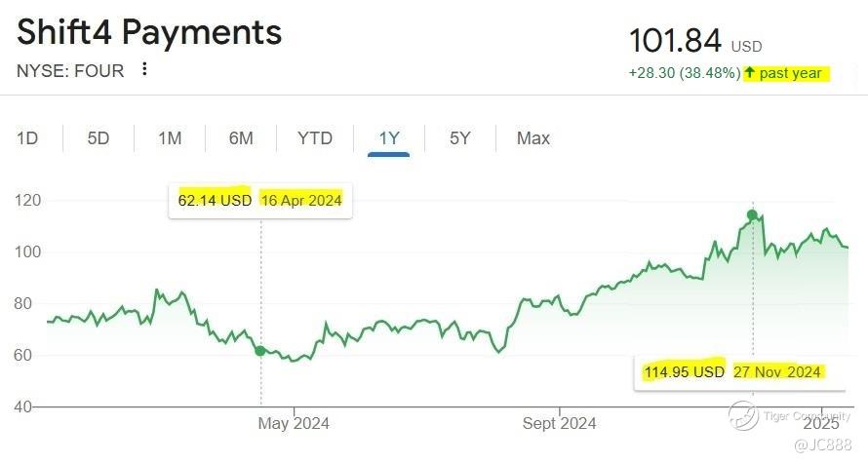The image size is (868, 464).
Task: Switch to the 1M range
Action: click(170, 137)
